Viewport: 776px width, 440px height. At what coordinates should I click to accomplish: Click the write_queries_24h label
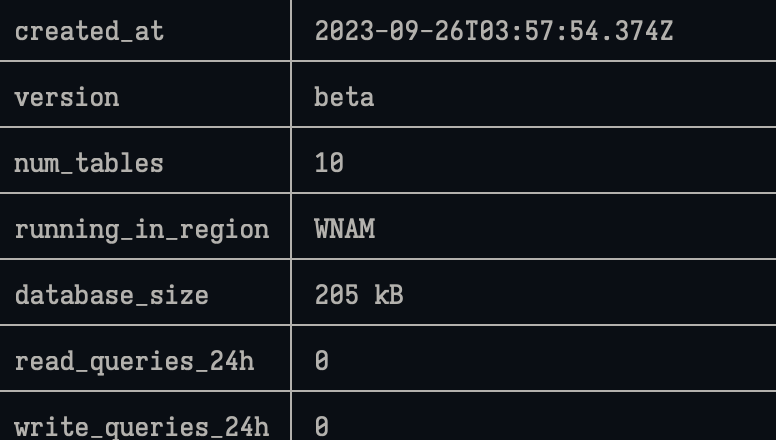click(x=141, y=427)
